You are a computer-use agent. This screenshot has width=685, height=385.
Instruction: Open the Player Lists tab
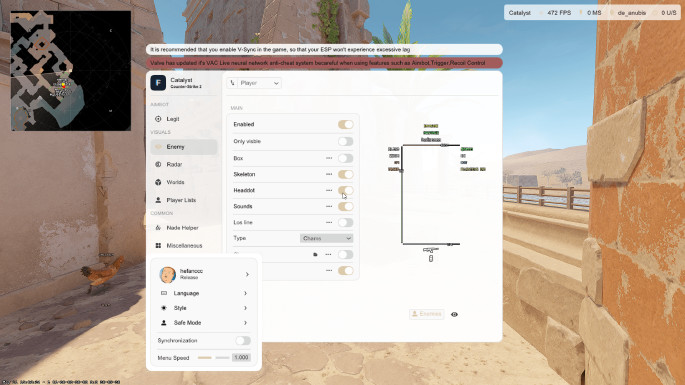(x=183, y=200)
